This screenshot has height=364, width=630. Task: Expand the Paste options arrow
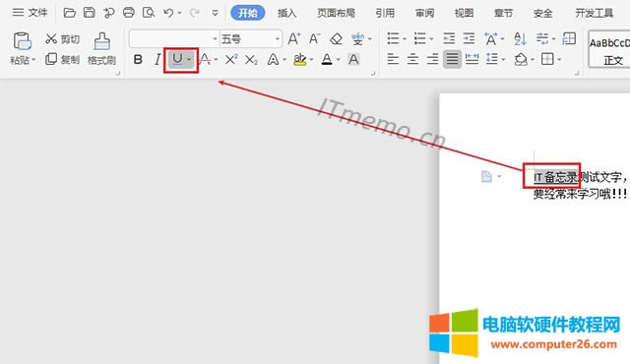[33, 60]
